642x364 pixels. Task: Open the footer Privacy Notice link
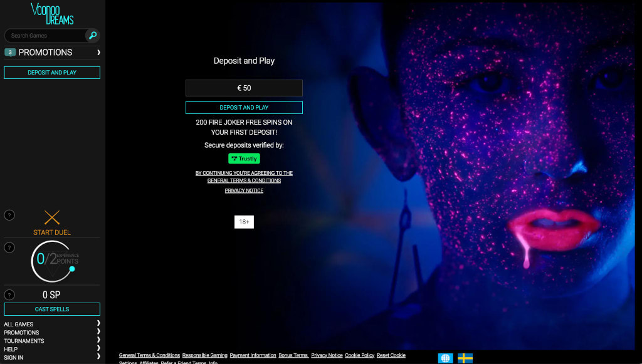tap(327, 355)
